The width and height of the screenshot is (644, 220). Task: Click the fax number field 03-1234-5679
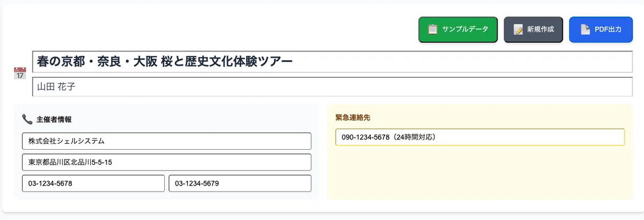click(x=239, y=184)
